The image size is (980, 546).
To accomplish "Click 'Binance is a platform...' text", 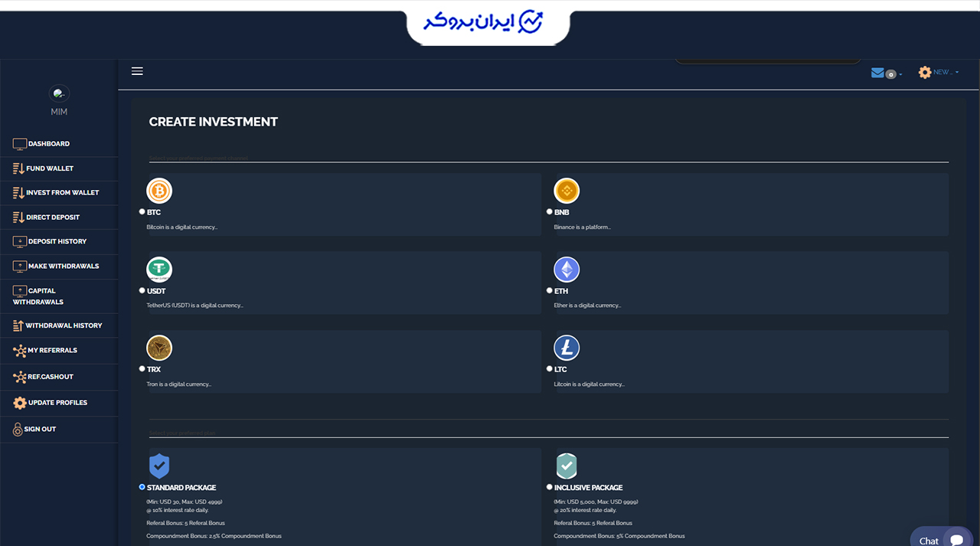I will [583, 227].
